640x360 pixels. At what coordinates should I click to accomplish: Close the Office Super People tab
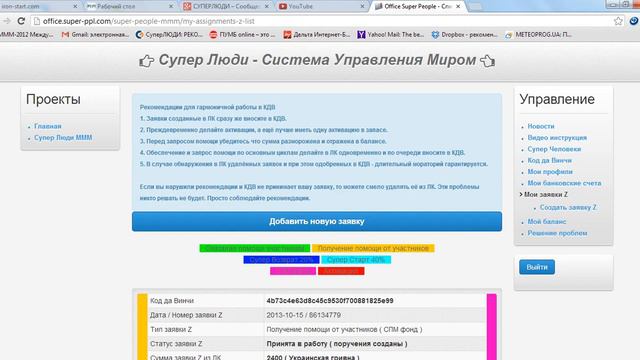[x=458, y=7]
